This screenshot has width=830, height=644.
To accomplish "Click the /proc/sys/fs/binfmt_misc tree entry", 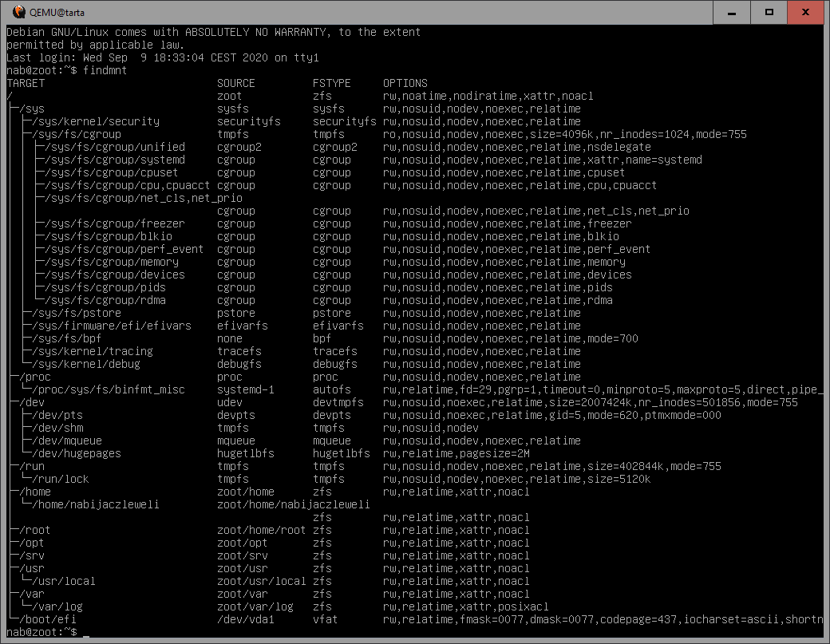I will coord(109,389).
